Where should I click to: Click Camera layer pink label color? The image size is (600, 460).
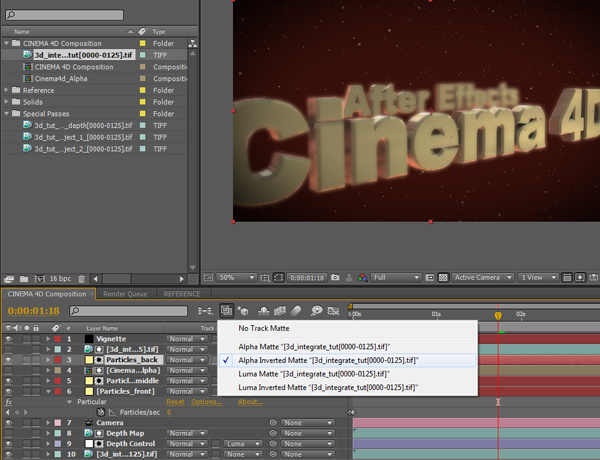coord(58,423)
